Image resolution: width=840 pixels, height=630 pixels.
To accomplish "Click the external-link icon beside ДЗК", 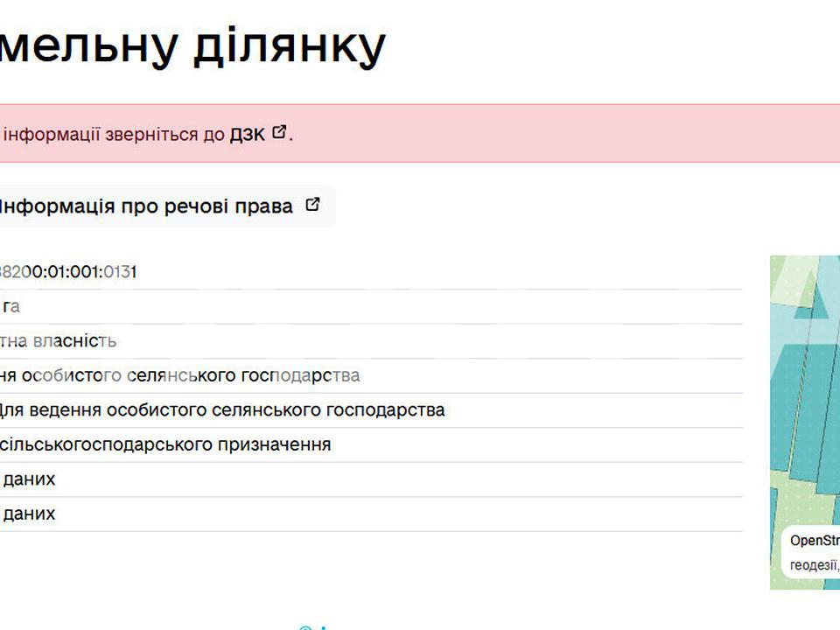I will click(x=279, y=133).
